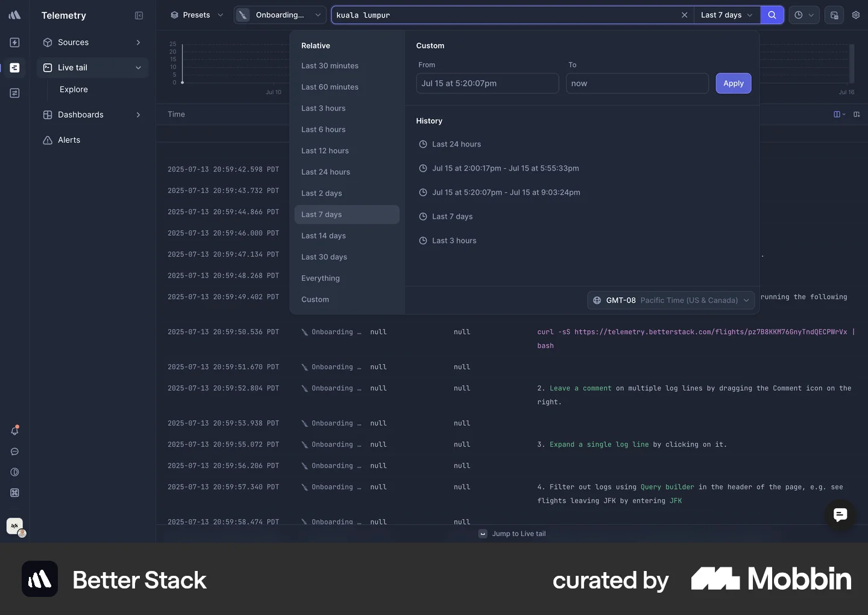Open columns layout icon above log table
Viewport: 868px width, 615px height.
point(839,115)
